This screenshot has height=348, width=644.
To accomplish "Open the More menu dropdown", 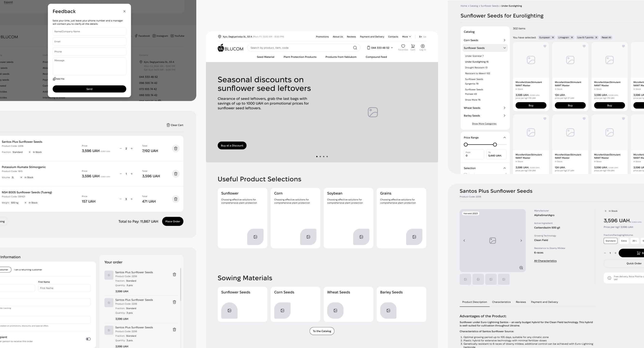I will point(406,37).
